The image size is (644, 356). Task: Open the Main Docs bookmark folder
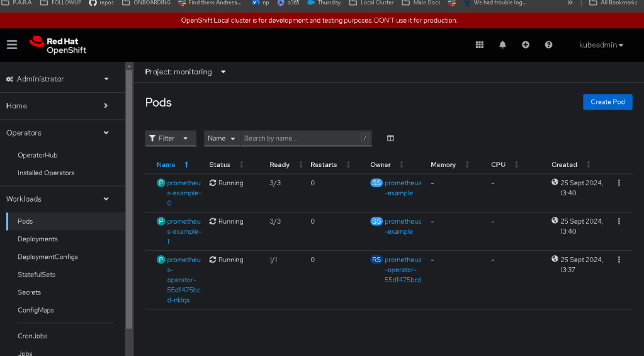(421, 3)
